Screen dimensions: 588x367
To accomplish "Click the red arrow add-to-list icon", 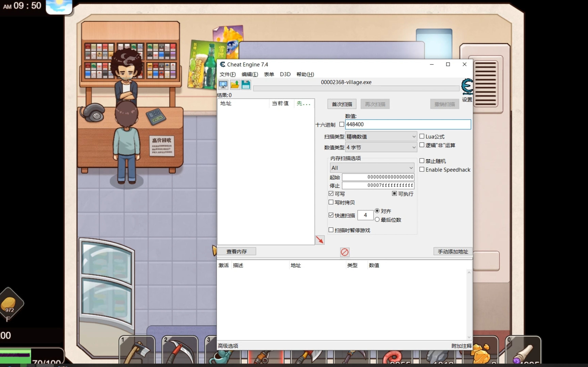I will 320,240.
